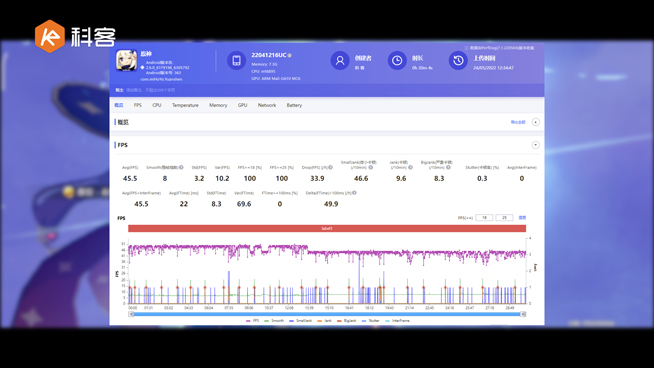Image resolution: width=654 pixels, height=368 pixels.
Task: Click the FPS threshold field showing 25
Action: coord(504,218)
